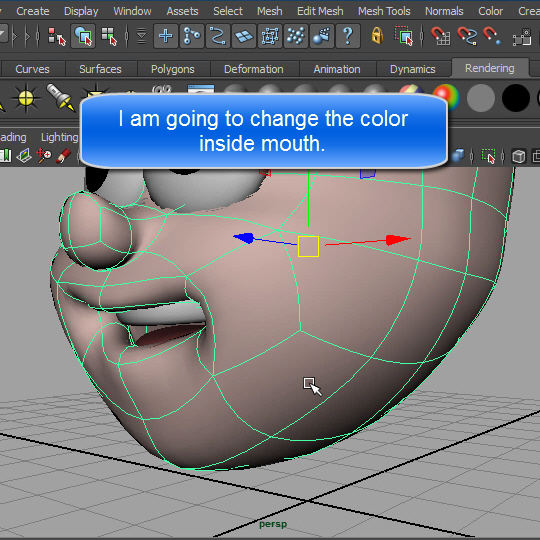Switch to the Animation shelf tab

pos(337,69)
